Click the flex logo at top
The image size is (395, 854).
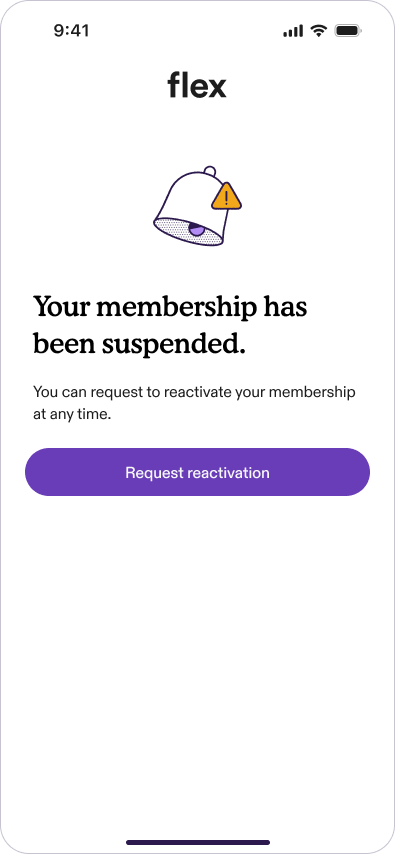coord(197,87)
